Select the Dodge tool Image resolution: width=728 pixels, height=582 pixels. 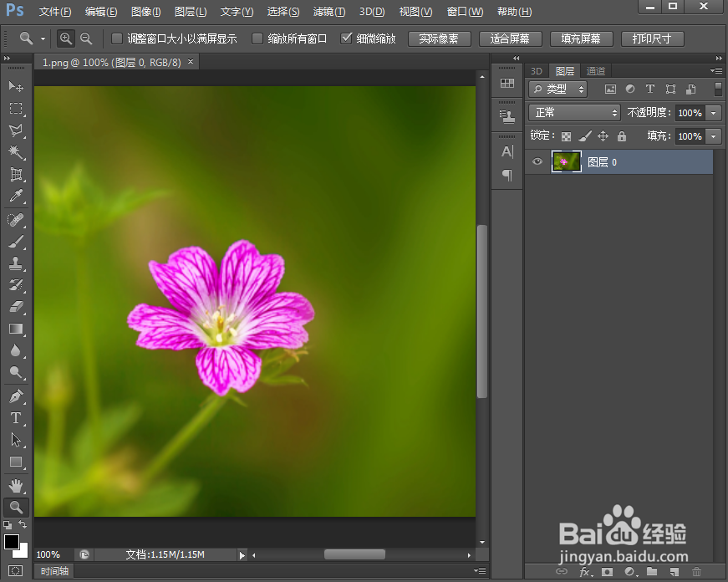[16, 372]
